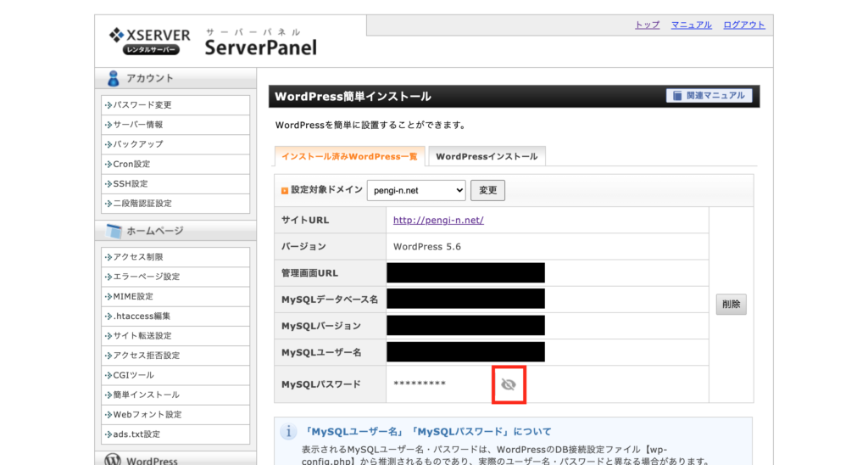Click the サイトURL row label

(305, 220)
